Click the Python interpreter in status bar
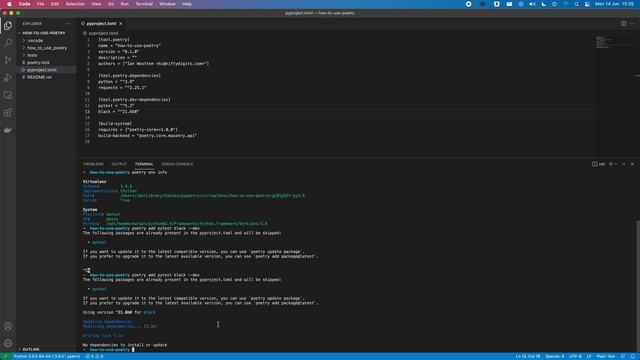The image size is (640, 360). tap(47, 356)
